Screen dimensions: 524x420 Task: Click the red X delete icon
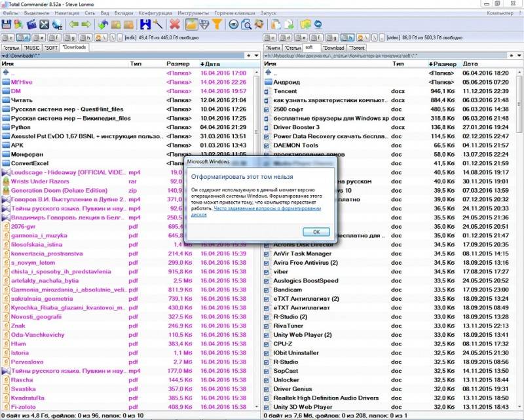click(x=174, y=24)
